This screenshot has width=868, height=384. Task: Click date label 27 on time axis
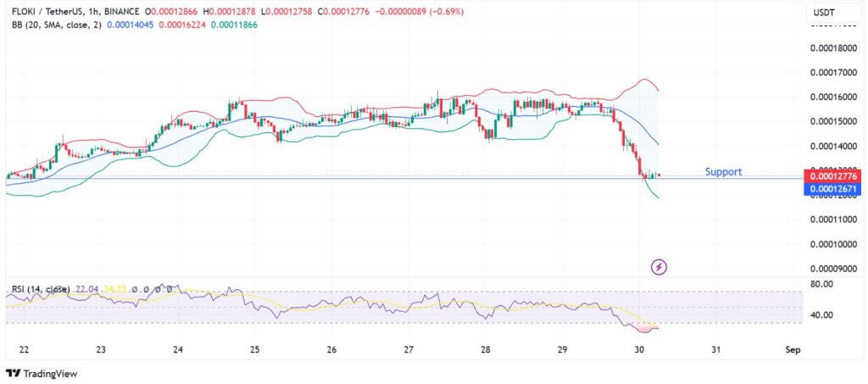tap(409, 350)
